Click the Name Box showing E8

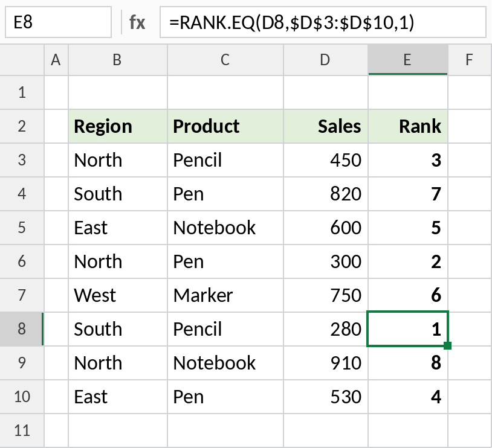click(x=59, y=22)
